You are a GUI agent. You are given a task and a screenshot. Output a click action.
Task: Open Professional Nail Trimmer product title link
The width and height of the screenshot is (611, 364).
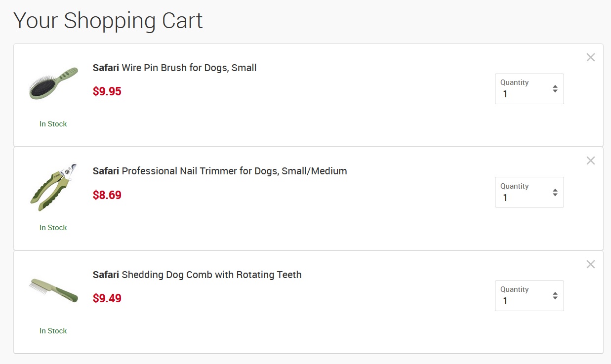point(220,171)
